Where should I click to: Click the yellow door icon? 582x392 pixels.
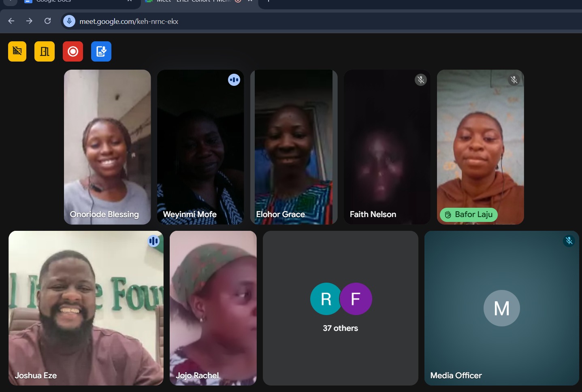point(45,51)
